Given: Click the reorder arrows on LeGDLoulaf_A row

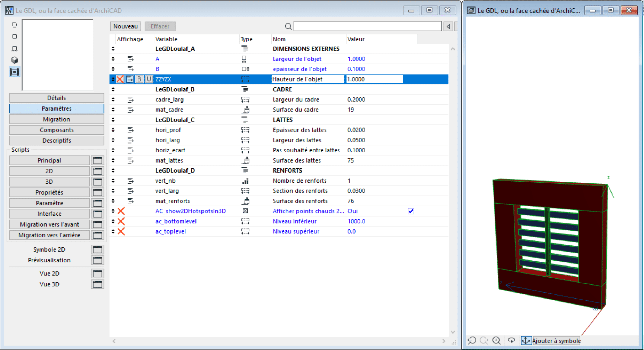Looking at the screenshot, I should tap(113, 49).
